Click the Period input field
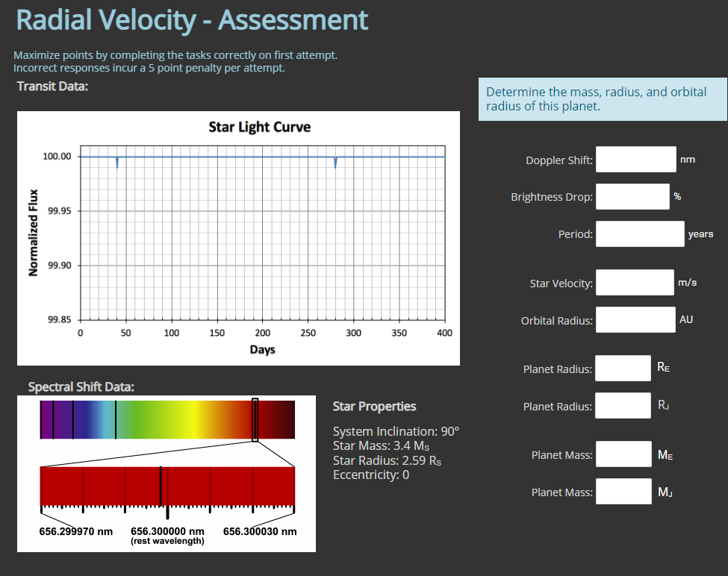The image size is (728, 576). point(640,234)
